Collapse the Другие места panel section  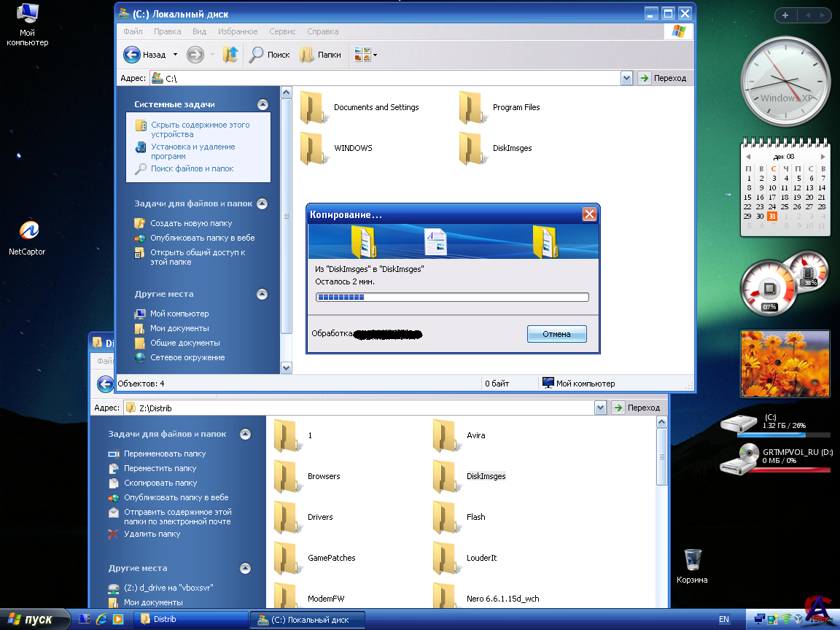point(262,295)
